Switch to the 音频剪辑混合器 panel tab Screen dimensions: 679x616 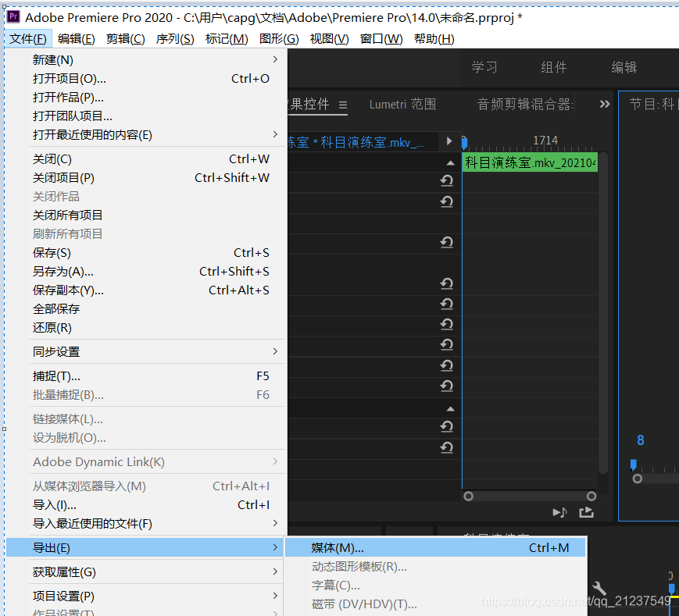(525, 105)
